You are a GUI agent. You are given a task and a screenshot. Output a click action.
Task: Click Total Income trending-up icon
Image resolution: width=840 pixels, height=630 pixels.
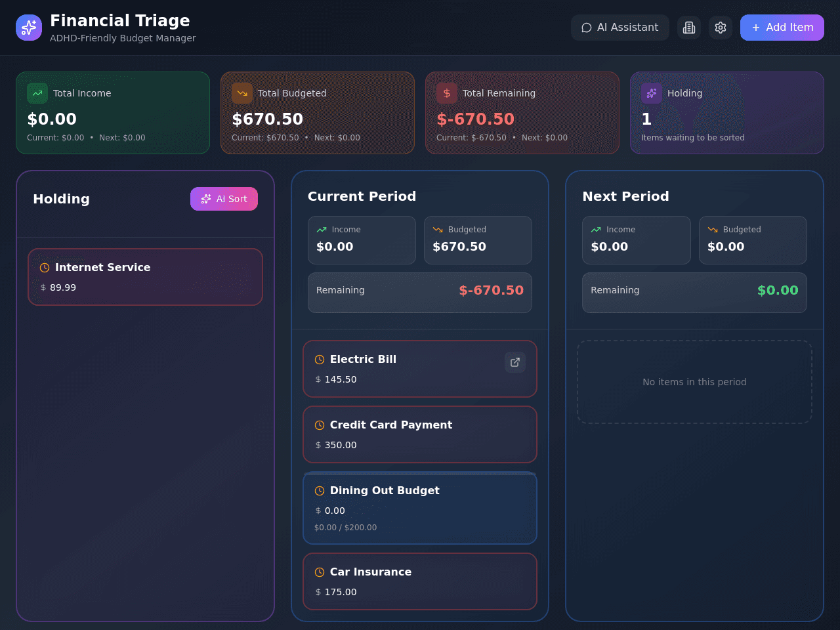[37, 93]
